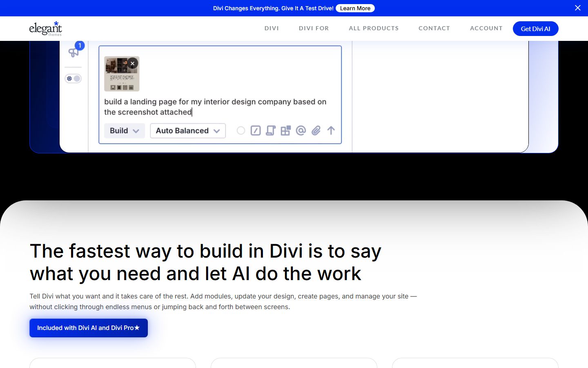Click the "Divi Changes Everything" banner text

pyautogui.click(x=273, y=8)
